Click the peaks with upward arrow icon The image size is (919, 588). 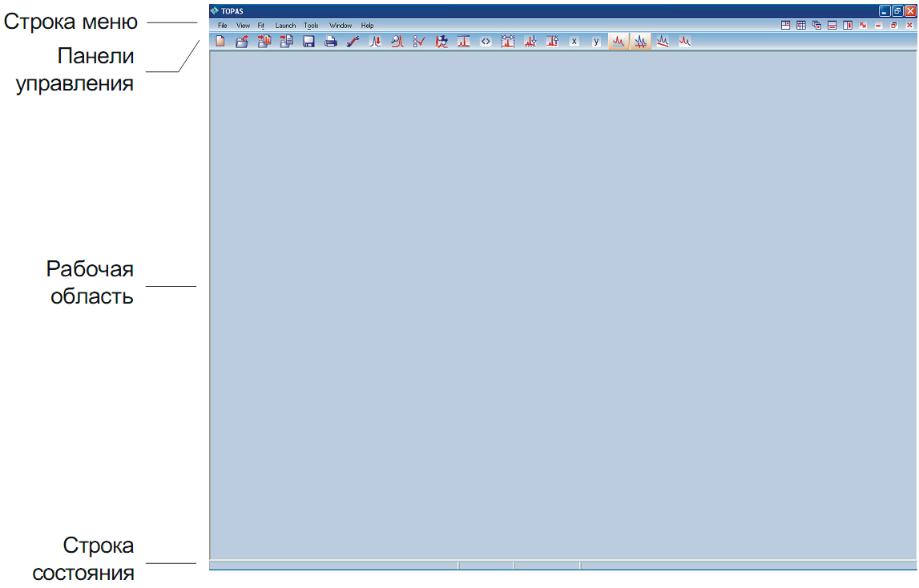[x=552, y=41]
